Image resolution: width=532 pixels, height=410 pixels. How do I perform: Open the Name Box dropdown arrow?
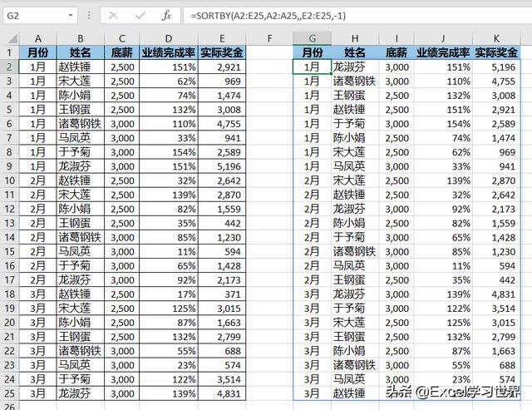click(x=70, y=16)
